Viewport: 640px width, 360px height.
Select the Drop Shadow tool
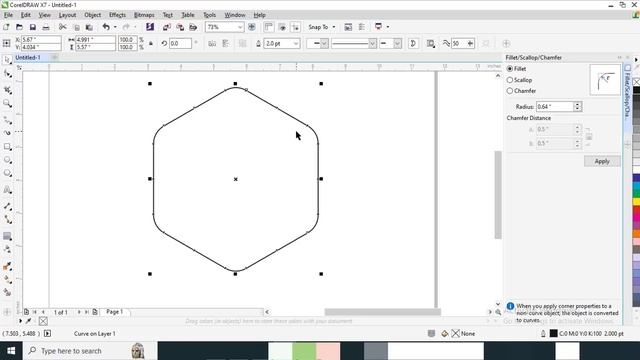tap(7, 236)
